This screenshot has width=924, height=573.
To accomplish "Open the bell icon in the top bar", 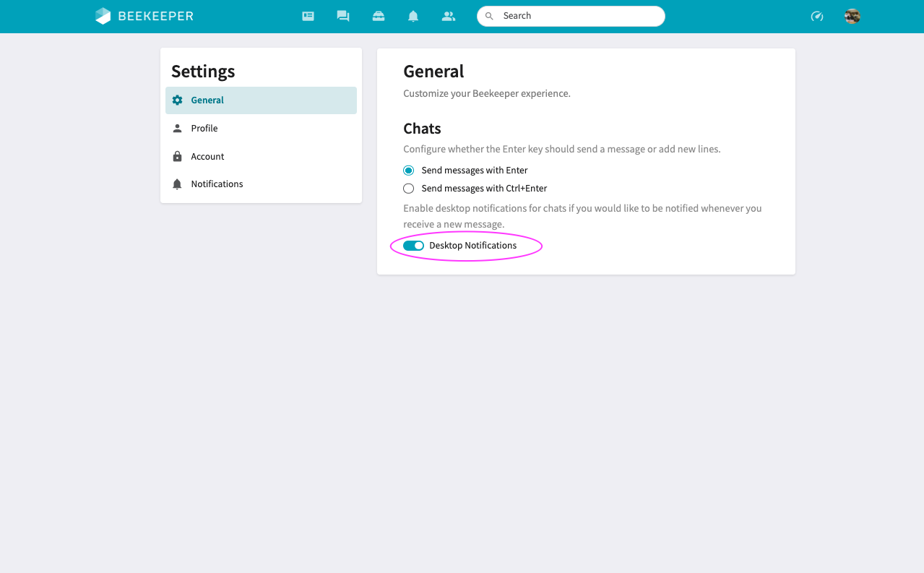I will (x=413, y=16).
